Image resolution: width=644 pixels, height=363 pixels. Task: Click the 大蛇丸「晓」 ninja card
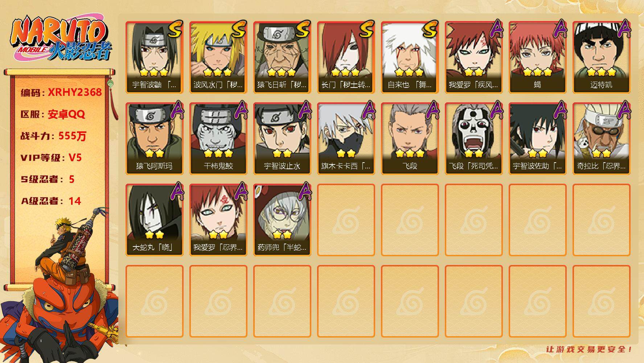coord(154,220)
